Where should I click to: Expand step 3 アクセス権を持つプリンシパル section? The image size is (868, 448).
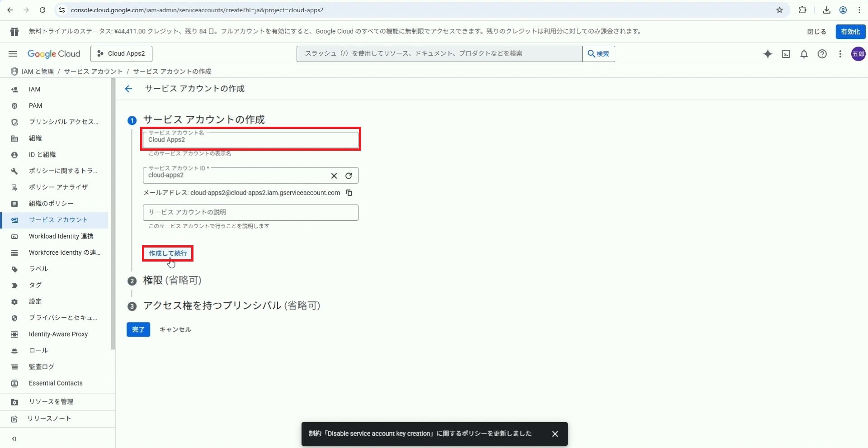click(x=231, y=306)
